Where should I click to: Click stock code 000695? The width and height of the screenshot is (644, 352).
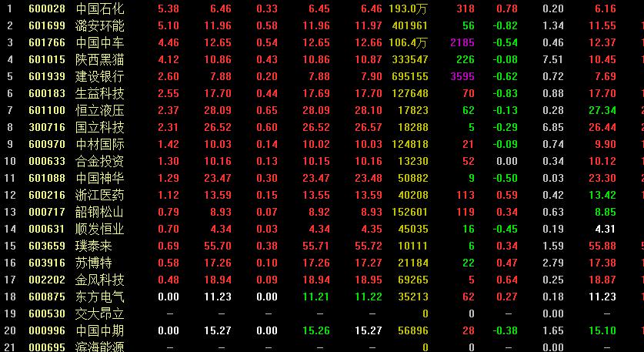[47, 347]
